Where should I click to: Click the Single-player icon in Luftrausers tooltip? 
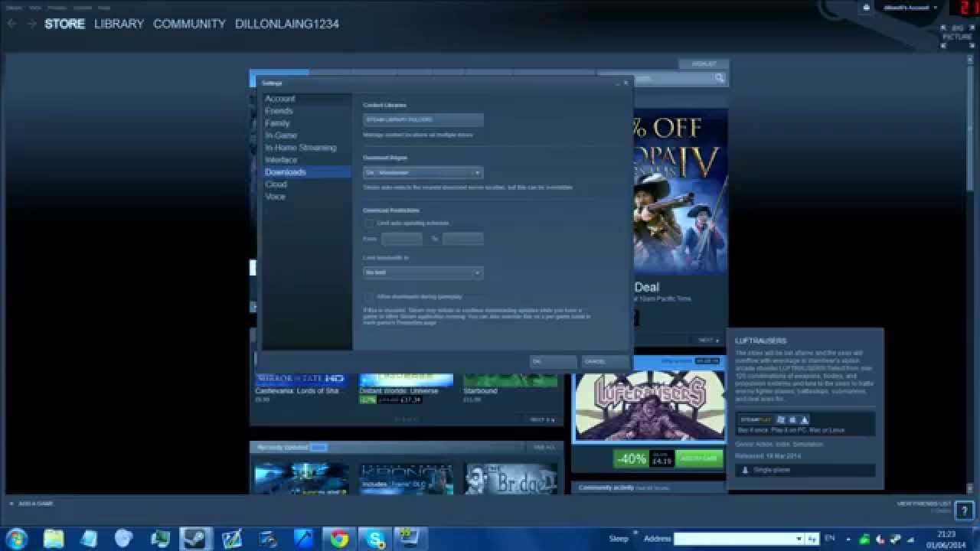click(x=744, y=470)
